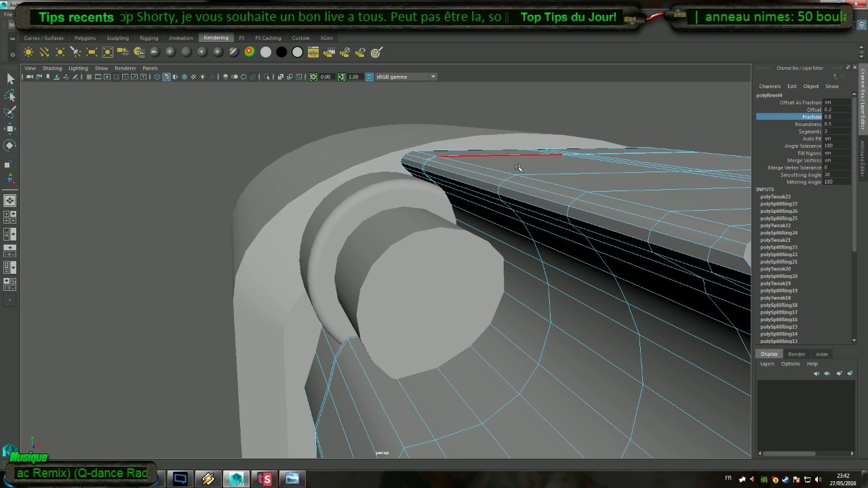Expand the polySplitRing27 input node
This screenshot has width=868, height=488.
[778, 204]
